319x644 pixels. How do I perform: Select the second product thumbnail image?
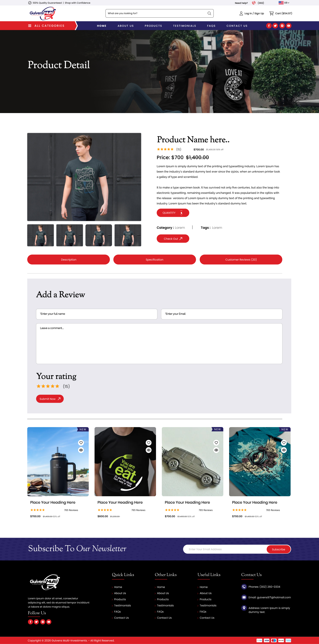(x=70, y=235)
